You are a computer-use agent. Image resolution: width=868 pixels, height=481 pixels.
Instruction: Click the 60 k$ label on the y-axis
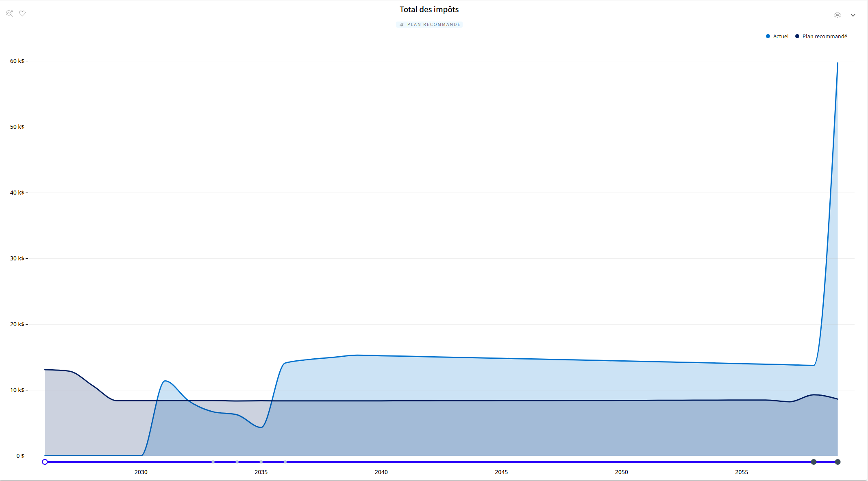(17, 61)
